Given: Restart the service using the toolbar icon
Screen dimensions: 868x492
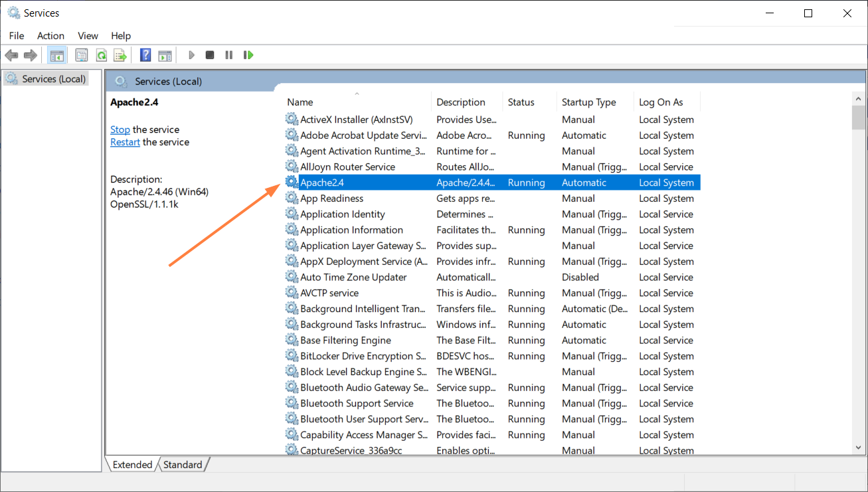Looking at the screenshot, I should point(248,54).
